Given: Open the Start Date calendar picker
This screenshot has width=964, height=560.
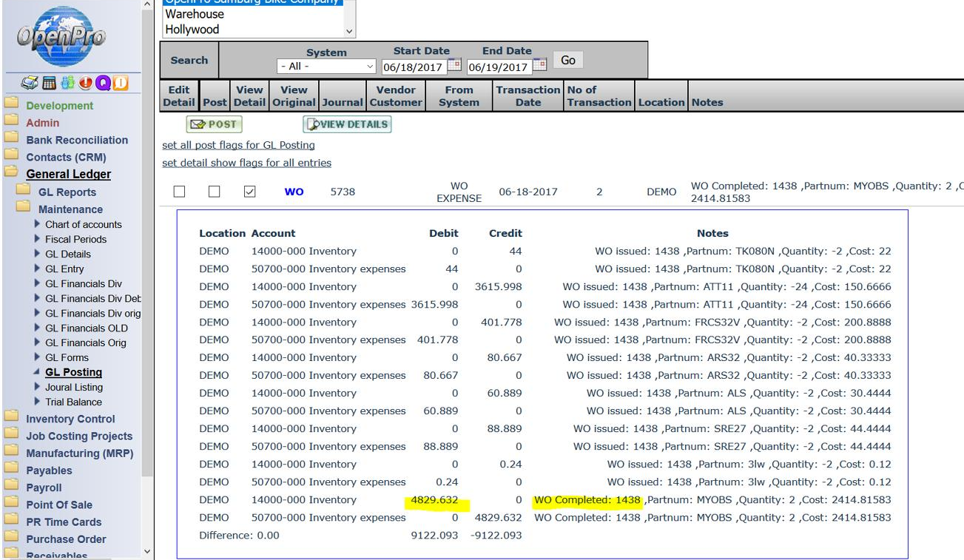Looking at the screenshot, I should [x=455, y=65].
